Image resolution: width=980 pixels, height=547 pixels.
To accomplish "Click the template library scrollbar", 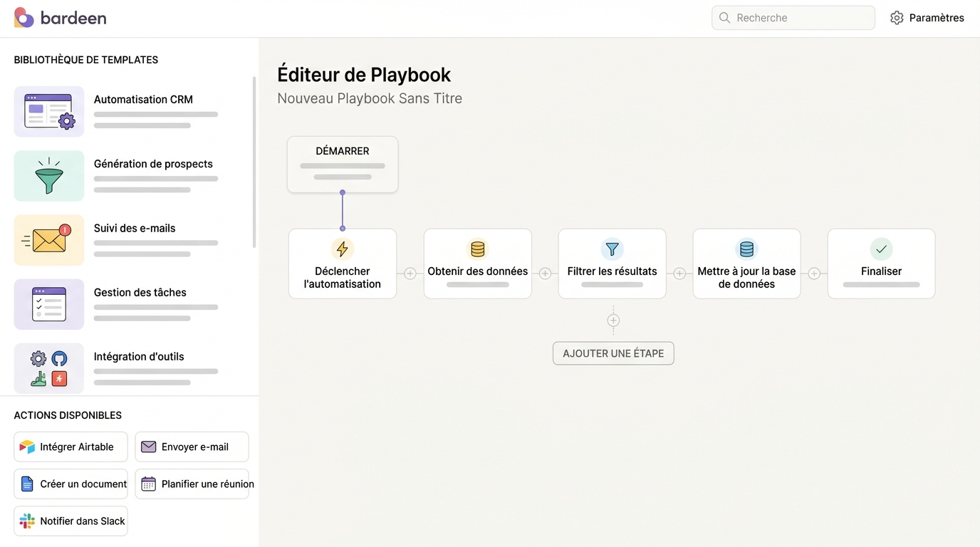I will click(254, 162).
